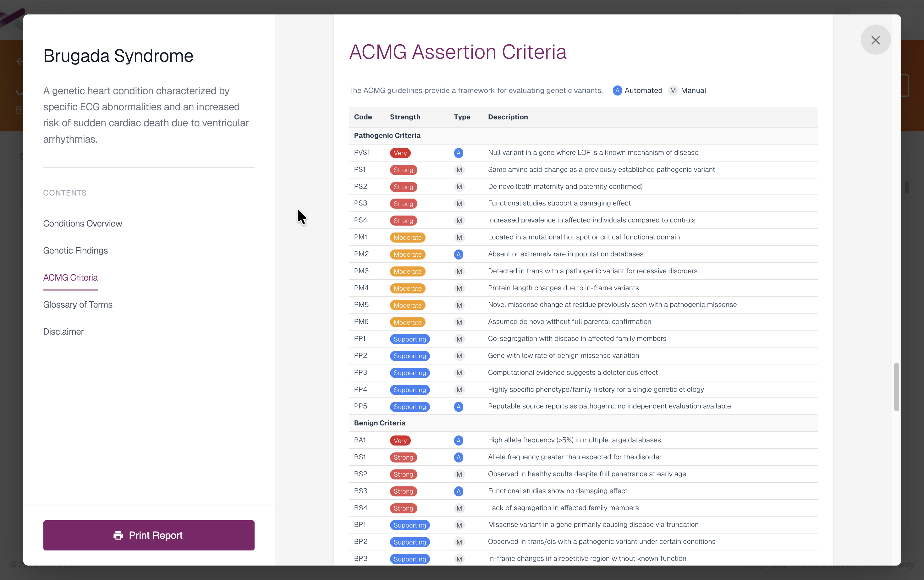Click the Automated badge on the PVS1 row
This screenshot has height=580, width=924.
point(459,153)
